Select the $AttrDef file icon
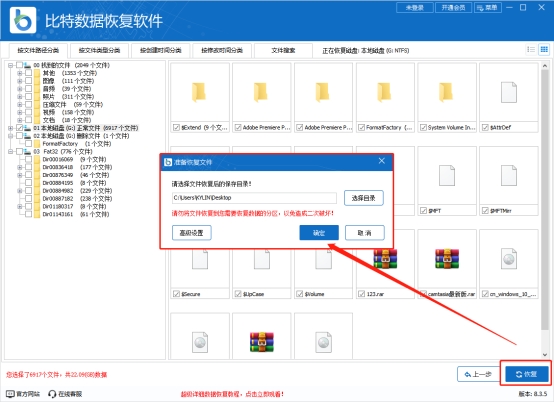 click(x=509, y=92)
